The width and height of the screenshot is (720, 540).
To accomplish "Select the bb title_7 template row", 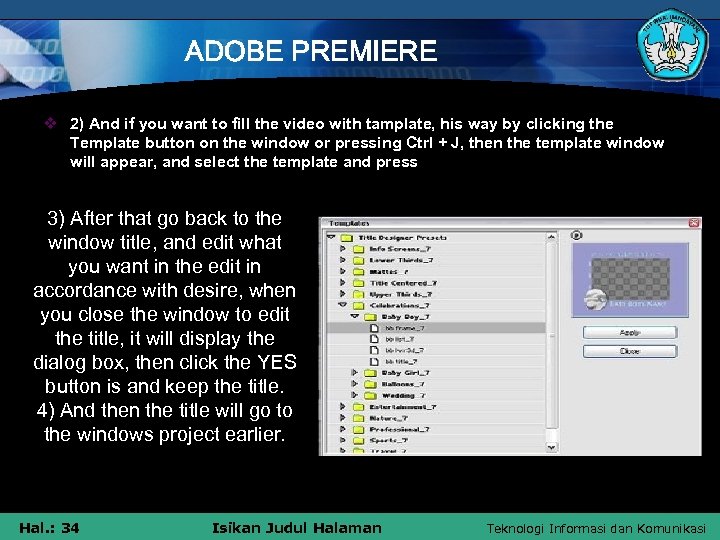I will tap(436, 361).
